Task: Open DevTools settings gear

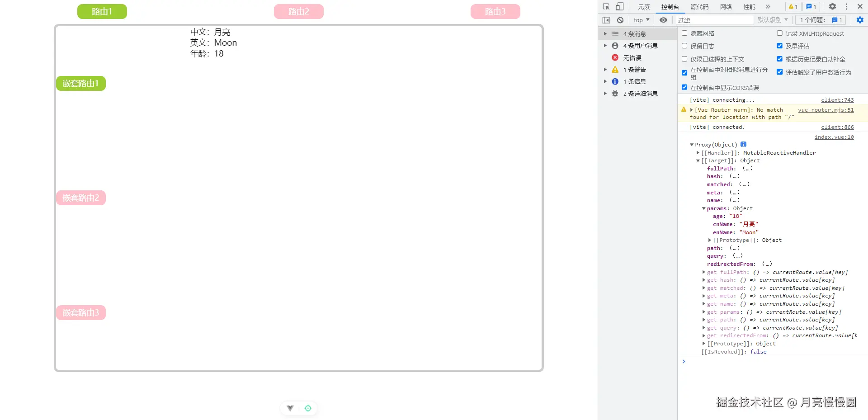Action: tap(832, 7)
